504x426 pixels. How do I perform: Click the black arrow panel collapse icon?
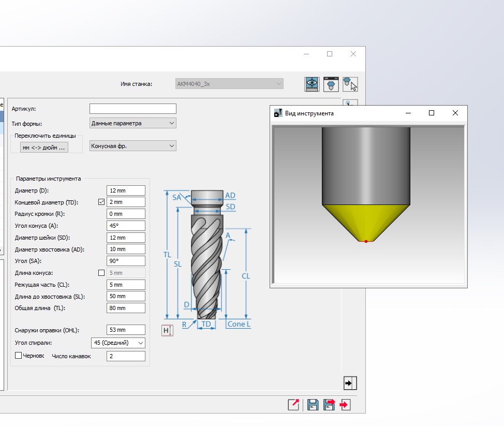(x=350, y=383)
